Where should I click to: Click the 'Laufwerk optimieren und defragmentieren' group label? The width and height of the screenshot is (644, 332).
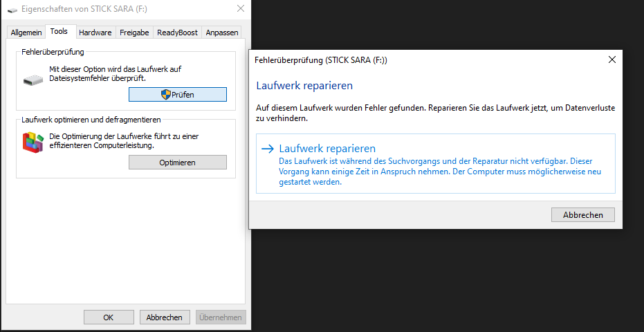point(91,120)
